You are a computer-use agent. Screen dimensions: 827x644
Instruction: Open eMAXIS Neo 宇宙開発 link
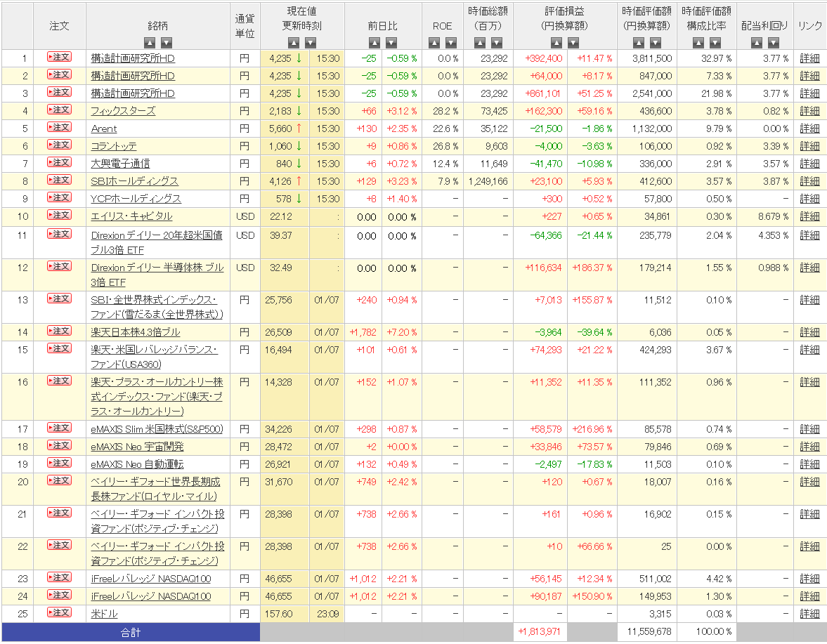coord(137,447)
